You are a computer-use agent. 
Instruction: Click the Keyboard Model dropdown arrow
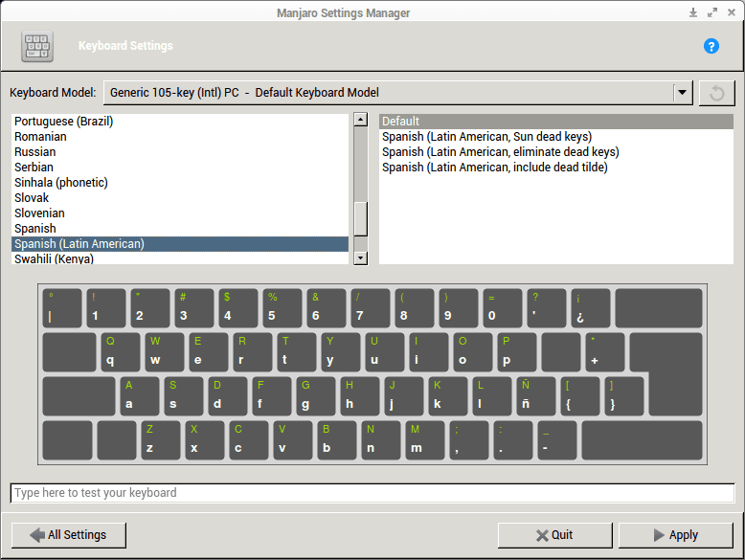683,93
